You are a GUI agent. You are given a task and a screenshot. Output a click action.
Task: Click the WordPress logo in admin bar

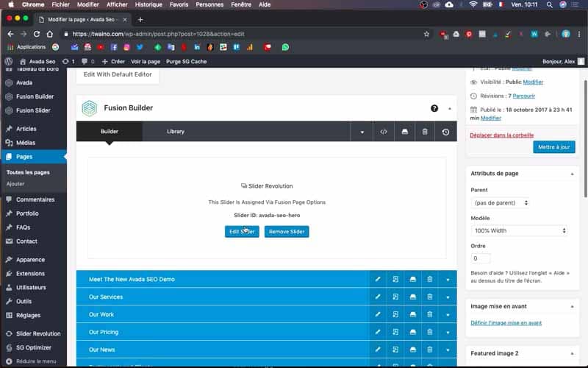click(9, 61)
